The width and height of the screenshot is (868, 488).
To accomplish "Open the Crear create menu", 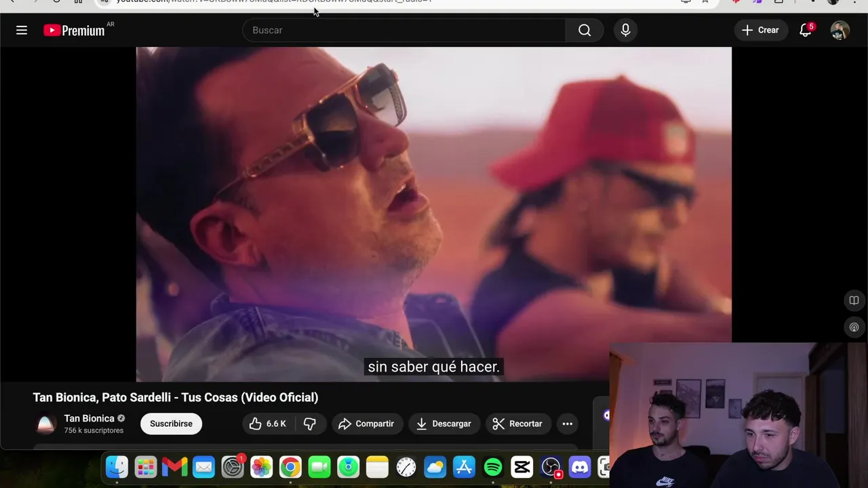I will (x=760, y=30).
